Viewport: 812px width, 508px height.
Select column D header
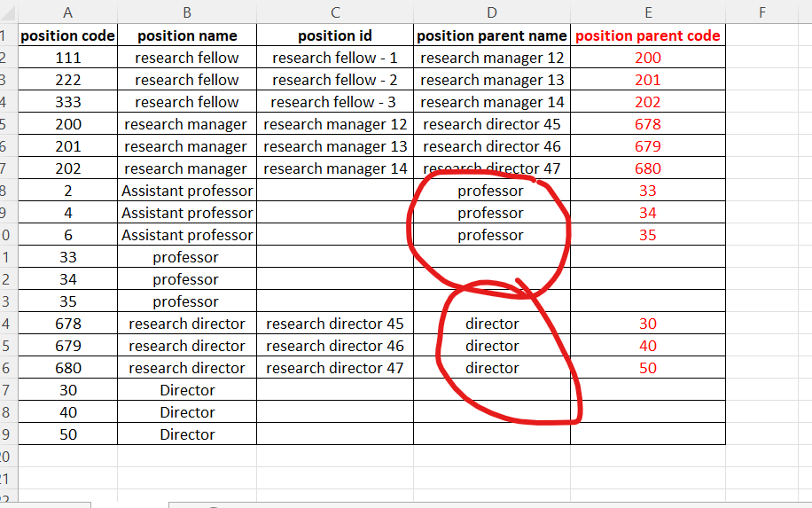click(x=491, y=12)
